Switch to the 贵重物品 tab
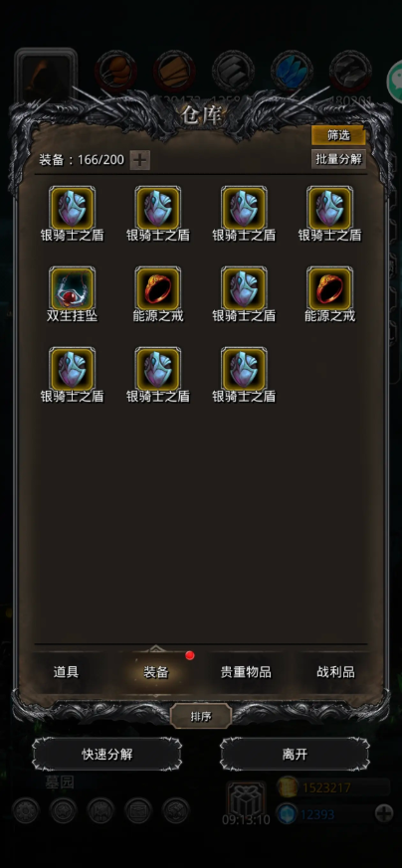 tap(246, 672)
